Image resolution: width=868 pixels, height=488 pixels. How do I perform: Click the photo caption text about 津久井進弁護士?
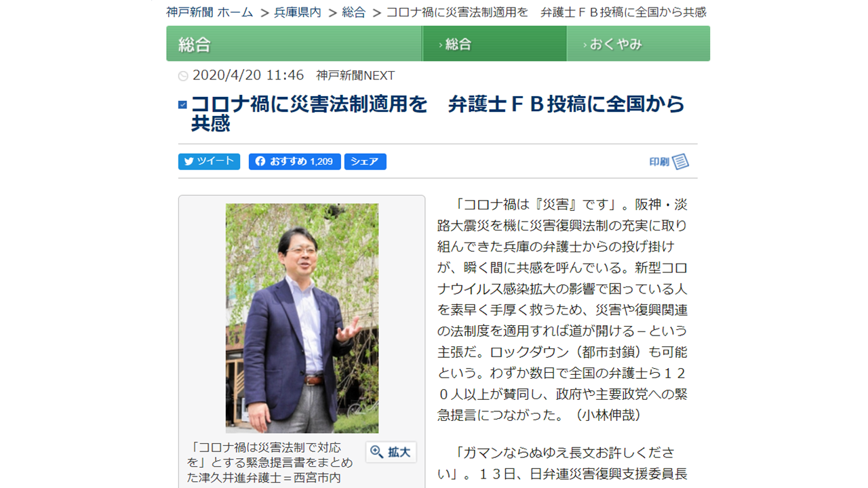pos(270,462)
